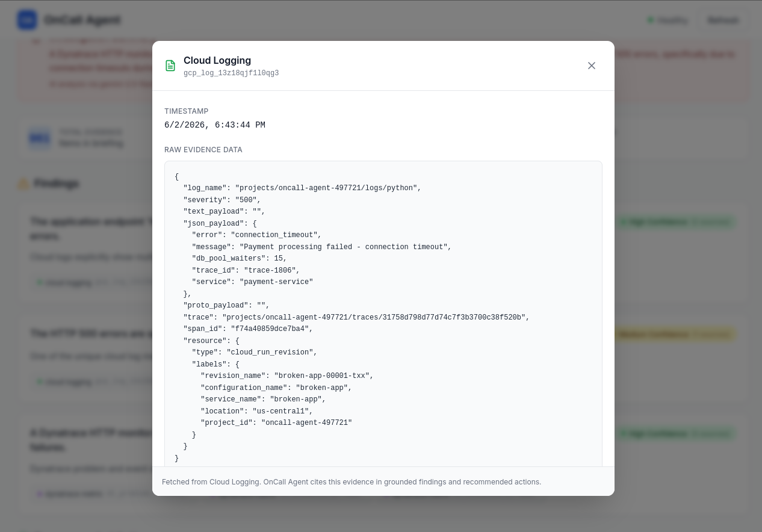Viewport: 762px width, 532px height.
Task: Click the "message" Payment processing failed line
Action: tap(321, 247)
